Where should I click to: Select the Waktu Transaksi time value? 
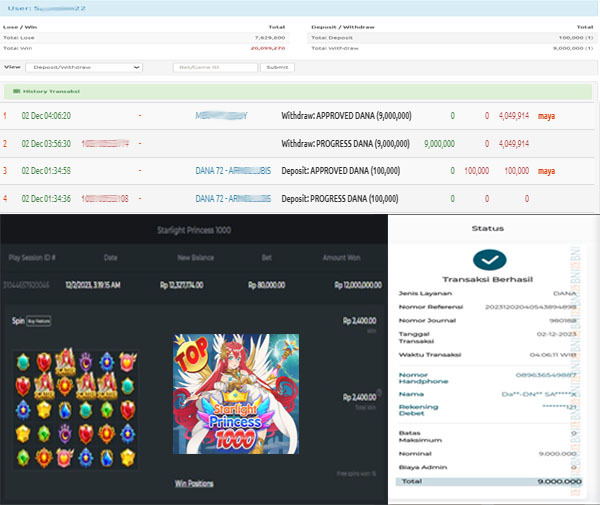pos(553,355)
